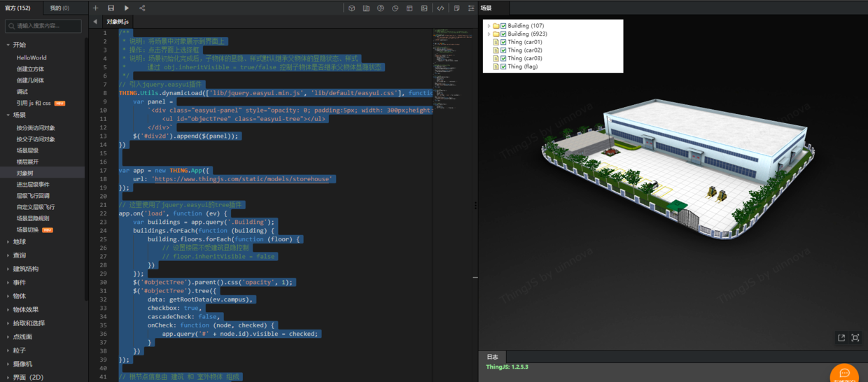Viewport: 868px width, 382px height.
Task: Toggle the Thing (car01) checkbox
Action: pyautogui.click(x=503, y=42)
